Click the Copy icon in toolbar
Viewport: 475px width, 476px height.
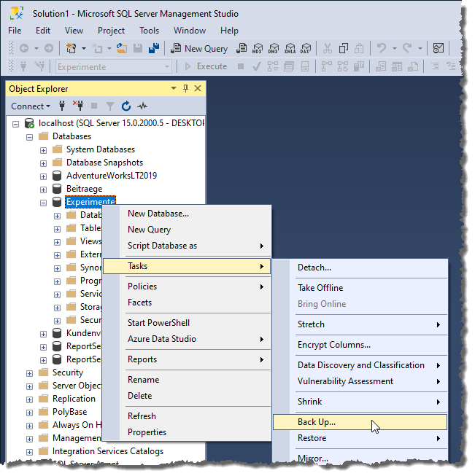344,48
